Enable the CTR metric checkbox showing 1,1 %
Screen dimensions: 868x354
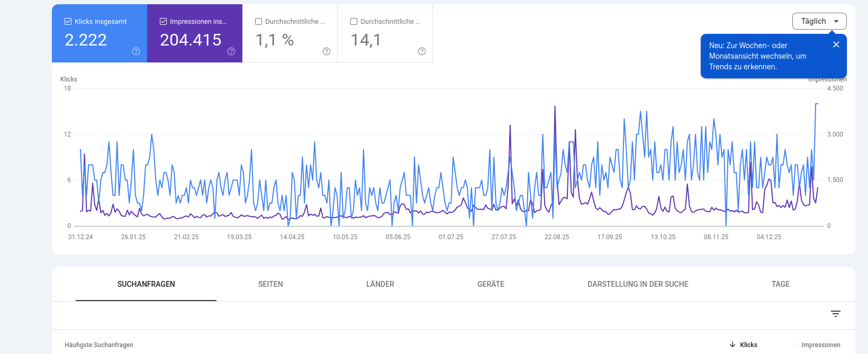[259, 22]
